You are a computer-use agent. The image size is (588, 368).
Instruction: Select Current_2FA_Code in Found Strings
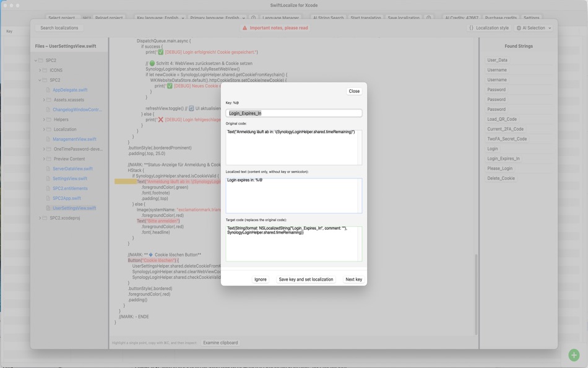[x=505, y=129]
